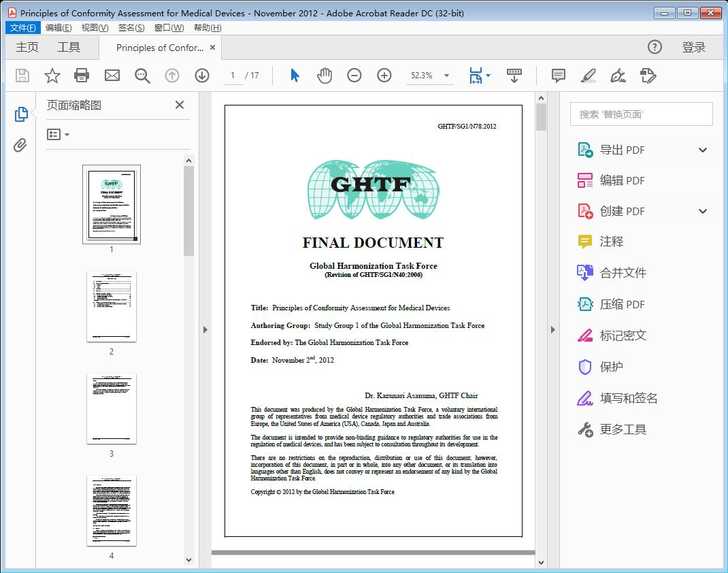Select page 1 thumbnail

tap(112, 204)
